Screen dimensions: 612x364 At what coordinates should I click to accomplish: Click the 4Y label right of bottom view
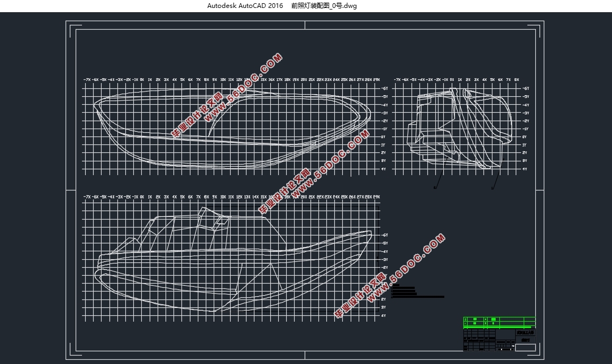click(383, 316)
